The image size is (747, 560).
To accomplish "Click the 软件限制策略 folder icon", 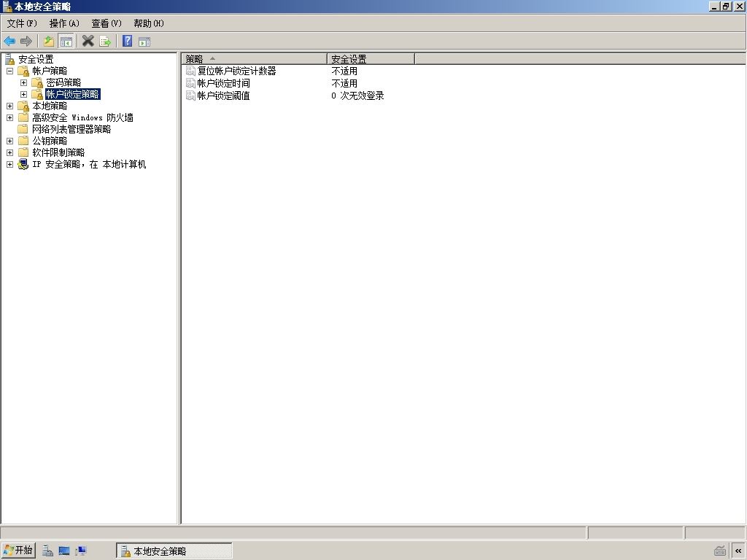I will tap(23, 152).
